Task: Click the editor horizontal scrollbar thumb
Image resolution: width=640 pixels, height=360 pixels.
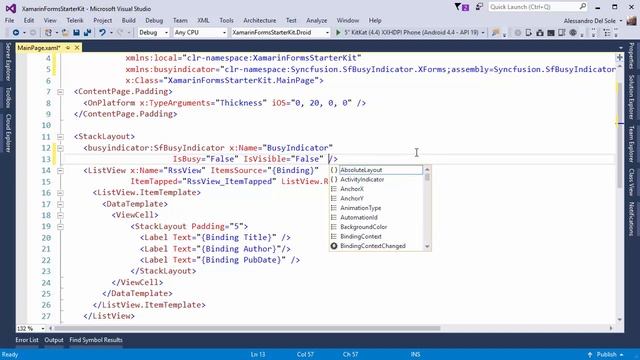Action: click(247, 328)
